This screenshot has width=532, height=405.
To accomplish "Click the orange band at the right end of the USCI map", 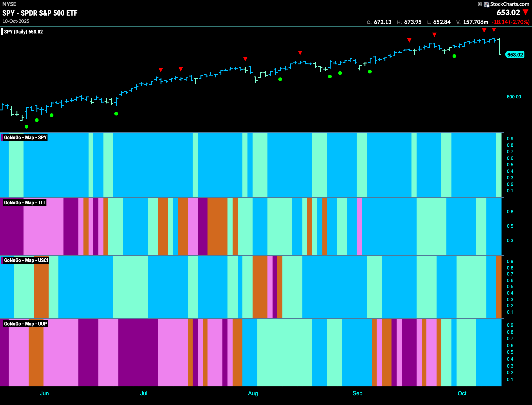I will point(499,287).
